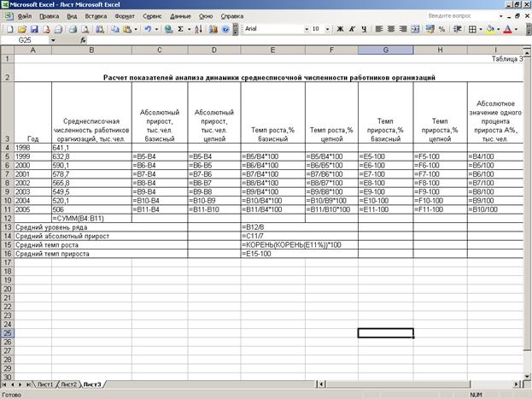
Task: Toggle Underline formatting (Ч)
Action: (364, 29)
